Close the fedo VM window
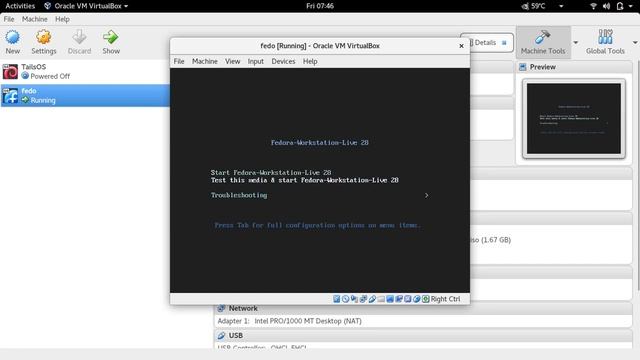 coord(461,46)
